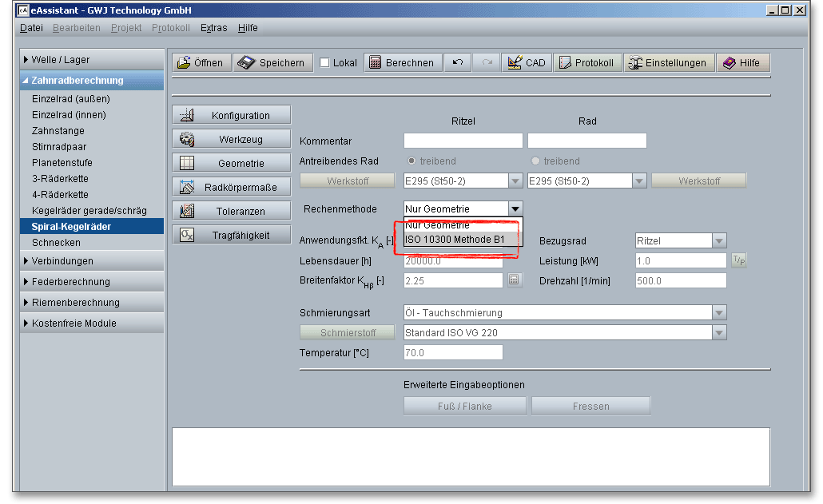Select Schnecken in the sidebar
The width and height of the screenshot is (823, 504).
(56, 242)
